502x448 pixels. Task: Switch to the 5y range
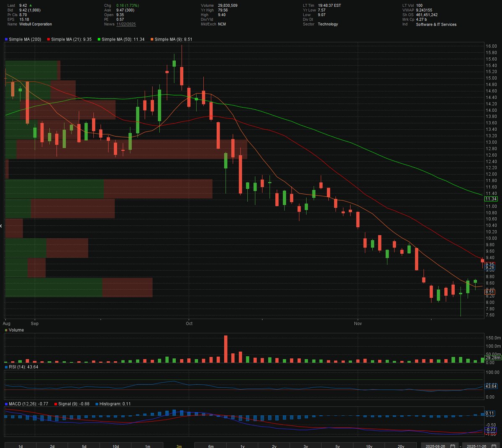pyautogui.click(x=338, y=445)
